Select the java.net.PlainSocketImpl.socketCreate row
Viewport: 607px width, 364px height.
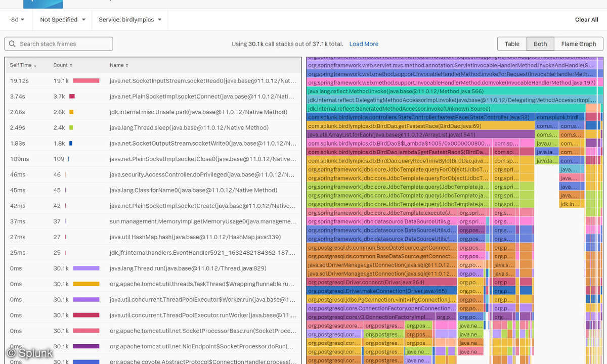point(153,206)
